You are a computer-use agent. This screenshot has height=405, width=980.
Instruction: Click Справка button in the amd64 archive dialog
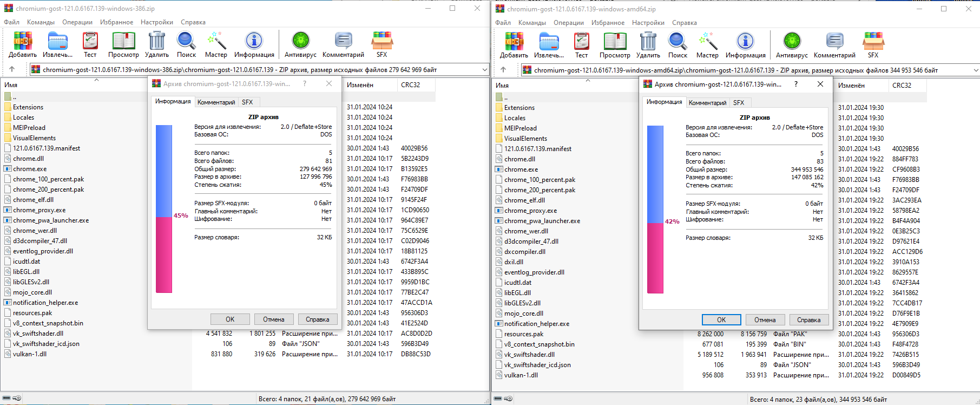[x=809, y=320]
